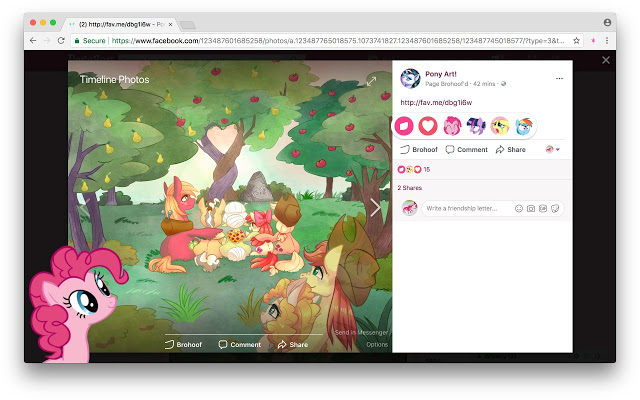This screenshot has width=640, height=400.
Task: Click the browser back arrow
Action: 33,40
